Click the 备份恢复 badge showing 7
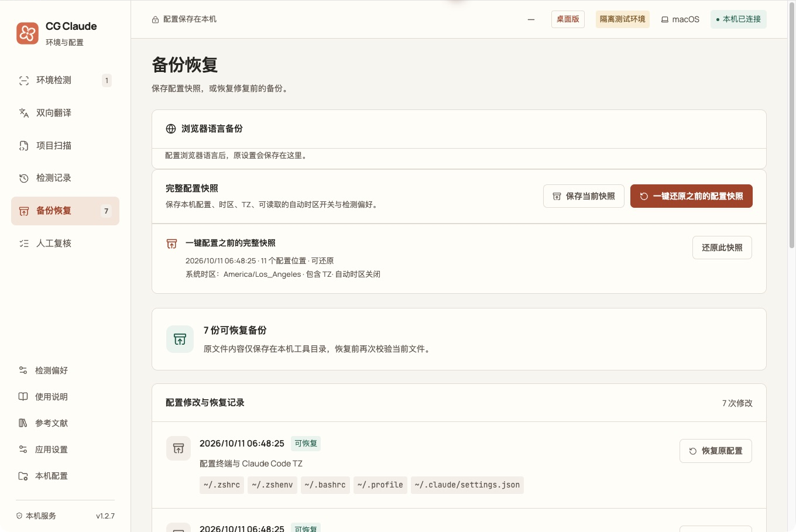796x532 pixels. [x=106, y=211]
